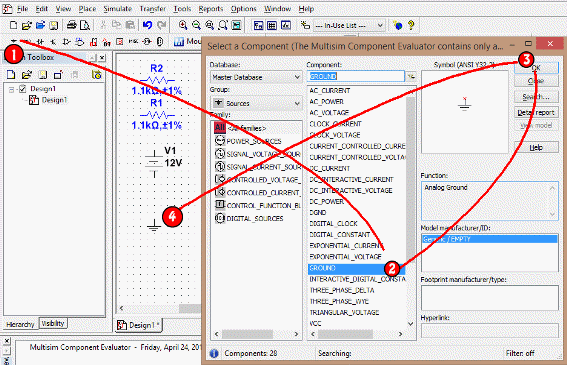Open the Sources group dropdown

256,103
